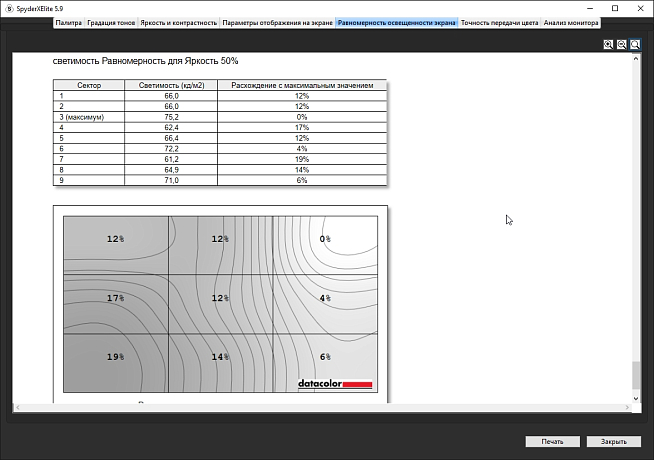654x460 pixels.
Task: Click the right arrow of horizontal scrollbar
Action: pyautogui.click(x=625, y=407)
